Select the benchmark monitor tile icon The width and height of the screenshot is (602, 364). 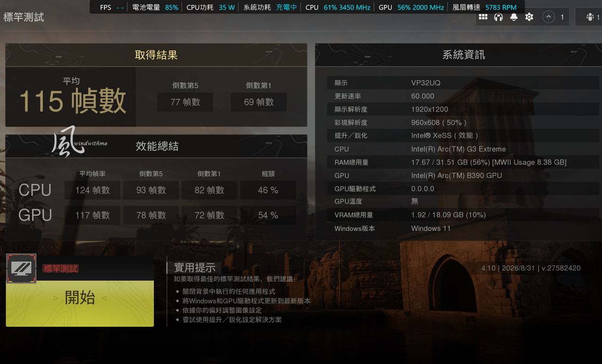[21, 268]
